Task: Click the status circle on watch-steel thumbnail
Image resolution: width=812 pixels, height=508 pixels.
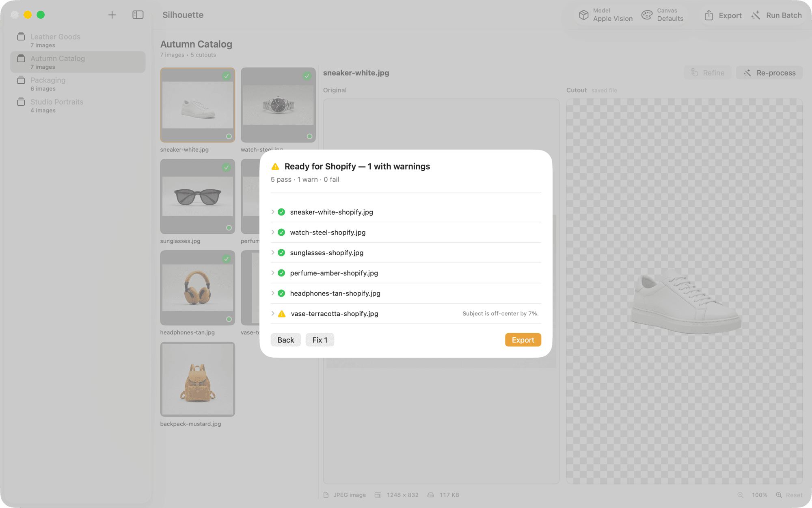Action: (309, 137)
